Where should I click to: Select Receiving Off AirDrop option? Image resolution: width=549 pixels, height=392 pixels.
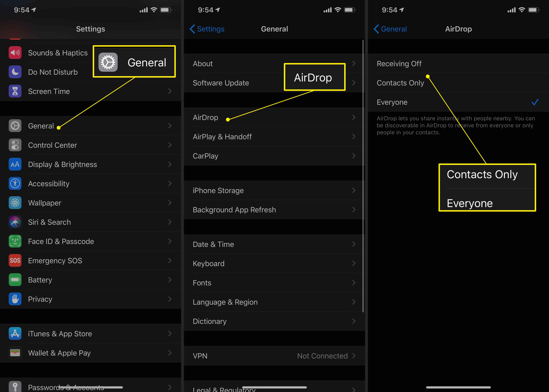[458, 63]
